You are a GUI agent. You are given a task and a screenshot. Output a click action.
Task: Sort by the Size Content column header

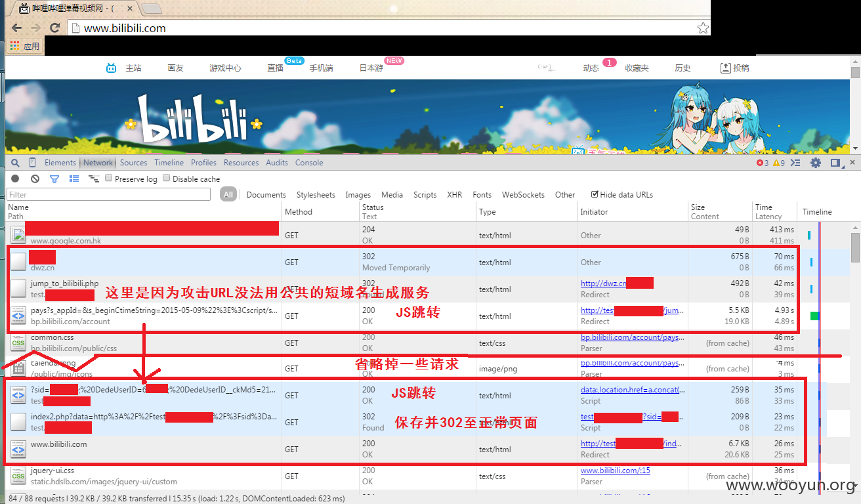click(x=719, y=212)
